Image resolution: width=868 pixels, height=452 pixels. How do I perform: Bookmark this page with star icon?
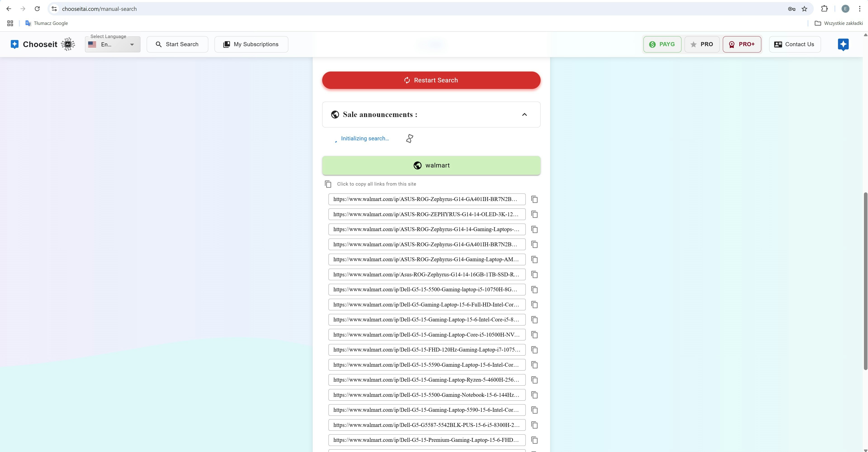[x=804, y=9]
